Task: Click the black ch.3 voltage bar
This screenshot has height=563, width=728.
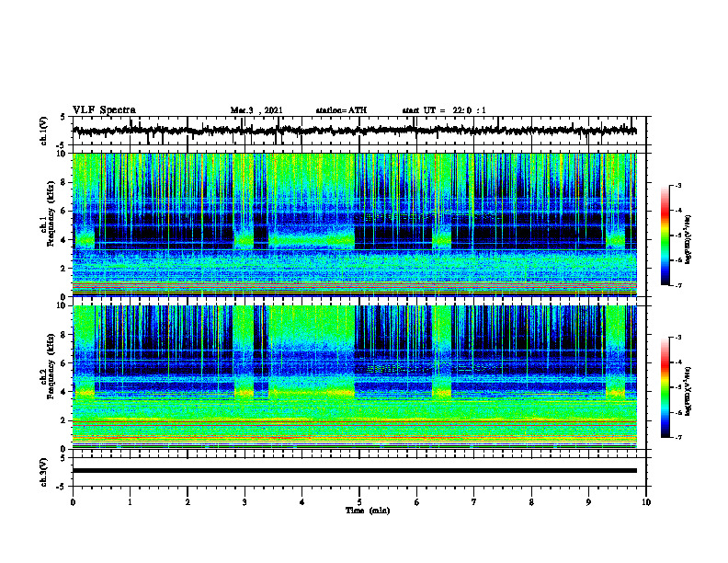Action: tap(354, 471)
